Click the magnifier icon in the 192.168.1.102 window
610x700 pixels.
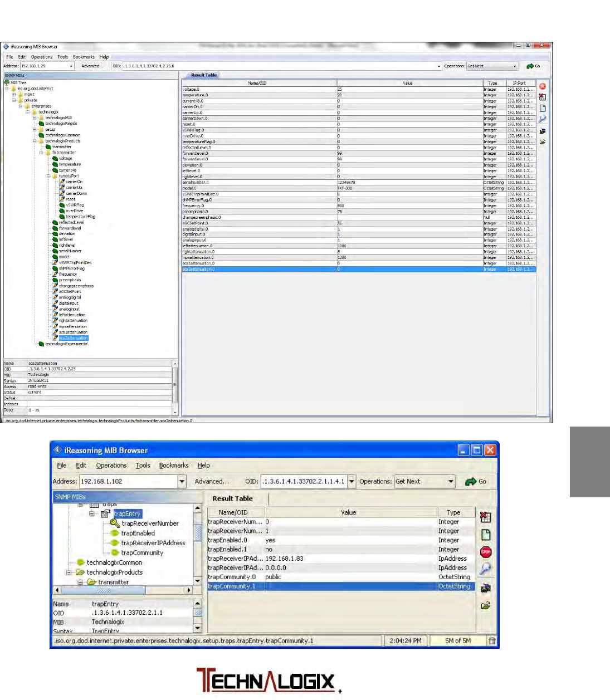486,569
